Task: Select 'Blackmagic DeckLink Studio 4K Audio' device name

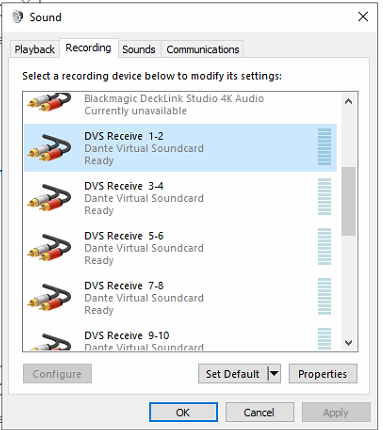Action: [174, 98]
